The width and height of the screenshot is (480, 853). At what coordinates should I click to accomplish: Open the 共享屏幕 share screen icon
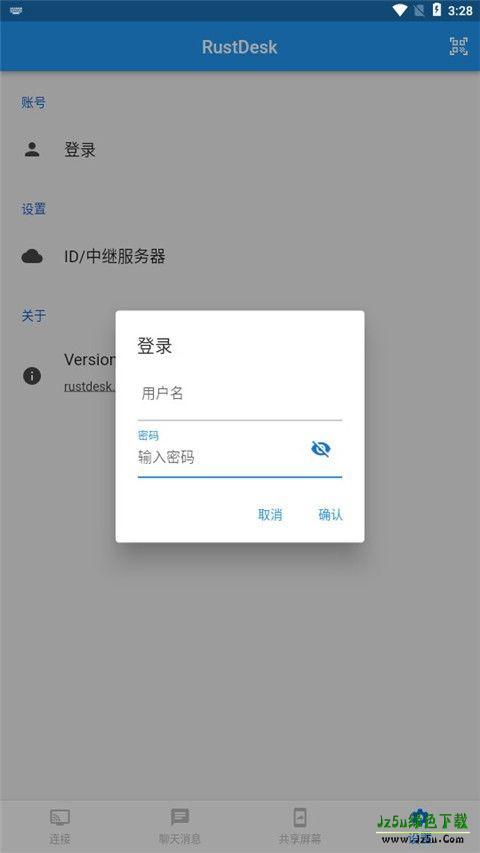pyautogui.click(x=300, y=817)
